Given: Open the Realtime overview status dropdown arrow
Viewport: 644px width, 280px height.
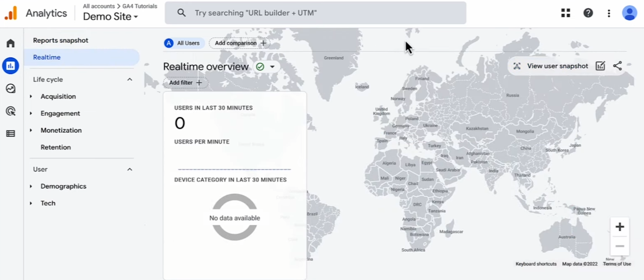Looking at the screenshot, I should (x=272, y=67).
